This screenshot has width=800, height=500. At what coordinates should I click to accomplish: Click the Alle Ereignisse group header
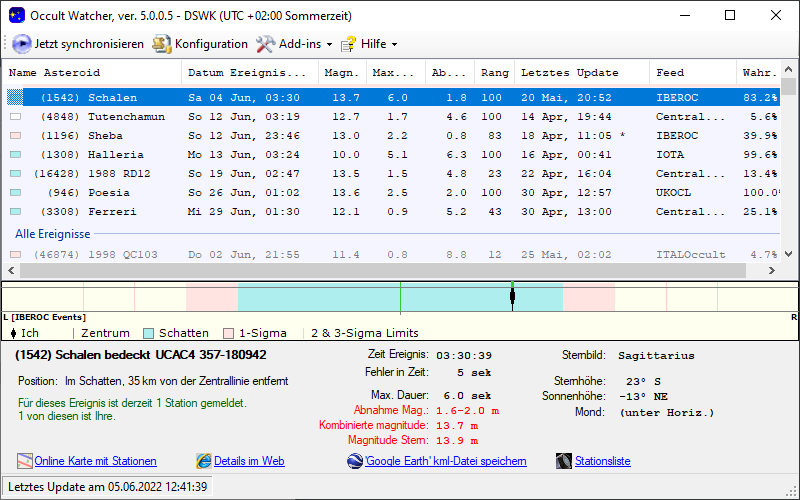[x=52, y=233]
